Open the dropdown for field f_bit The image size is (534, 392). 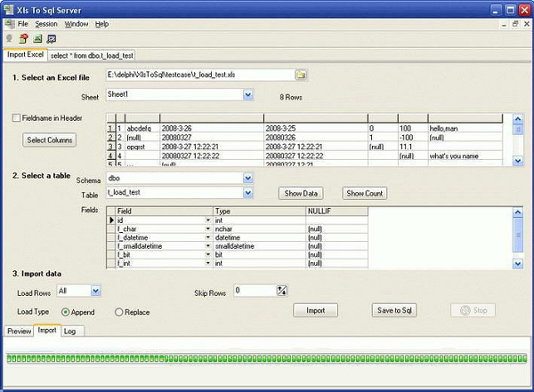207,254
